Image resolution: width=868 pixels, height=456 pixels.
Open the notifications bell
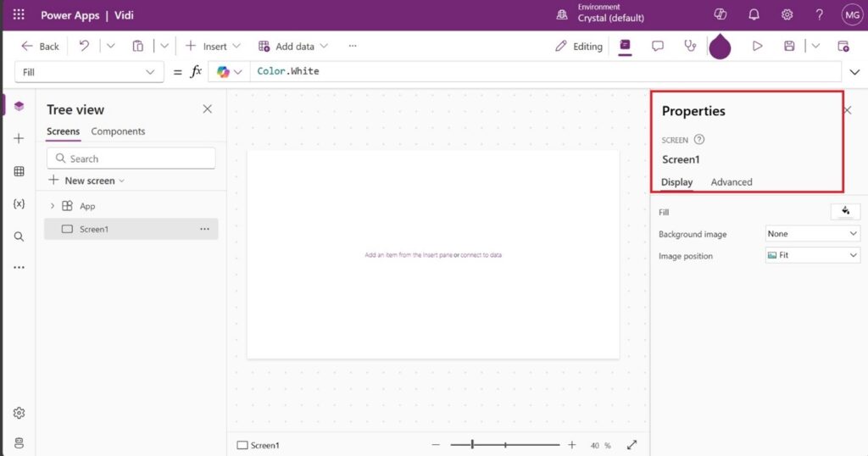(754, 15)
